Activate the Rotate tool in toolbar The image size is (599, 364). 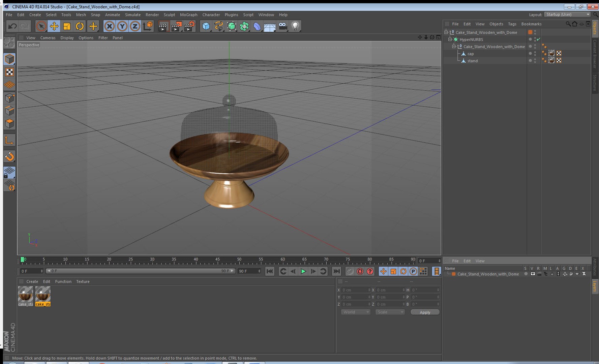click(x=80, y=26)
